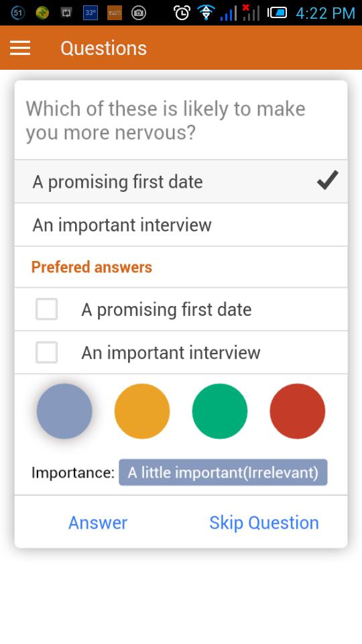Tap the 33° weather notification icon
The height and width of the screenshot is (644, 362).
point(90,13)
